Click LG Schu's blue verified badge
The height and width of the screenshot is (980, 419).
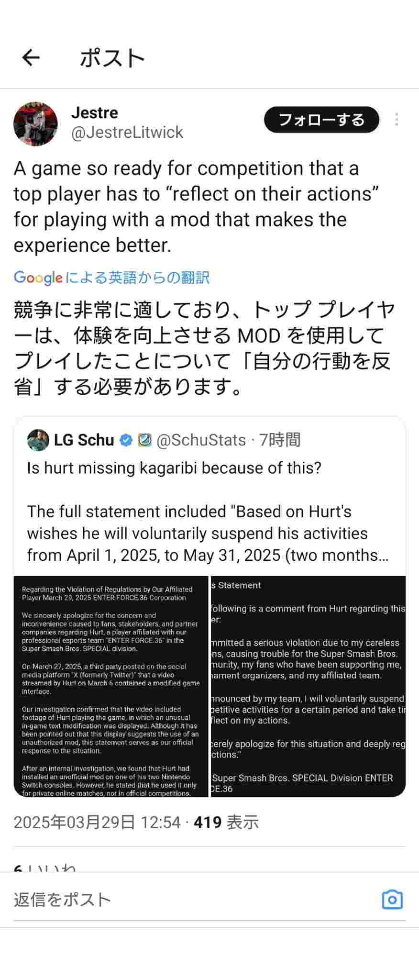[126, 440]
